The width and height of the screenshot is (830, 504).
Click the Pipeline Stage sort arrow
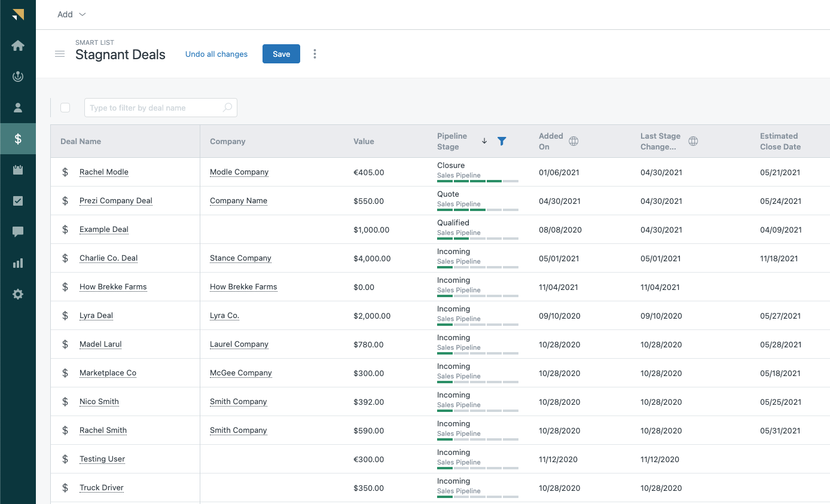click(x=484, y=141)
